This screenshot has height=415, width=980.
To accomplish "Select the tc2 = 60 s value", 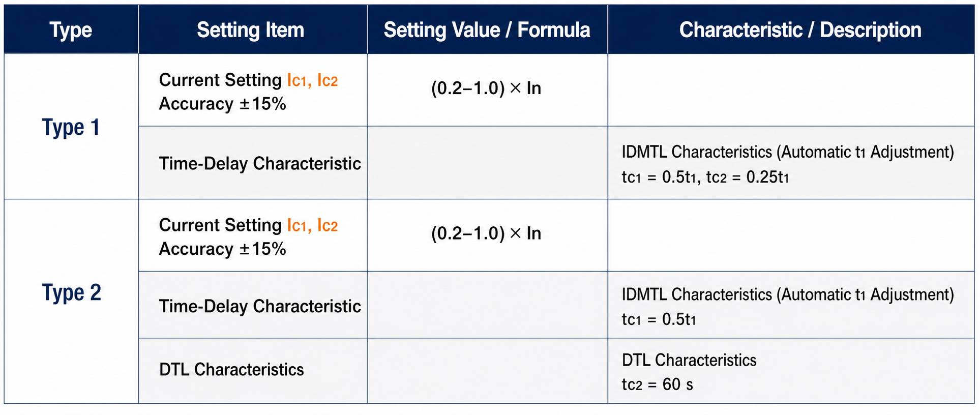I will [x=657, y=384].
